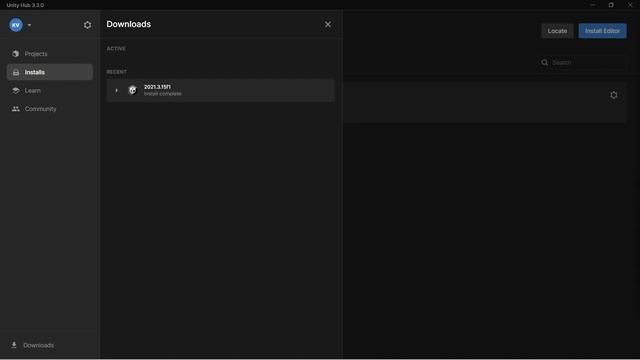Screen dimensions: 640x360
Task: Close the Downloads panel
Action: [328, 24]
